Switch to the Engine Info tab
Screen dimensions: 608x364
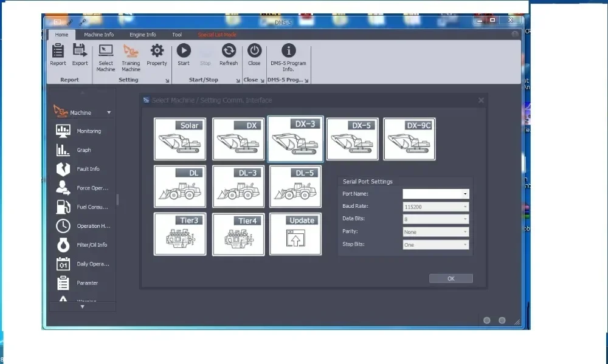click(143, 35)
